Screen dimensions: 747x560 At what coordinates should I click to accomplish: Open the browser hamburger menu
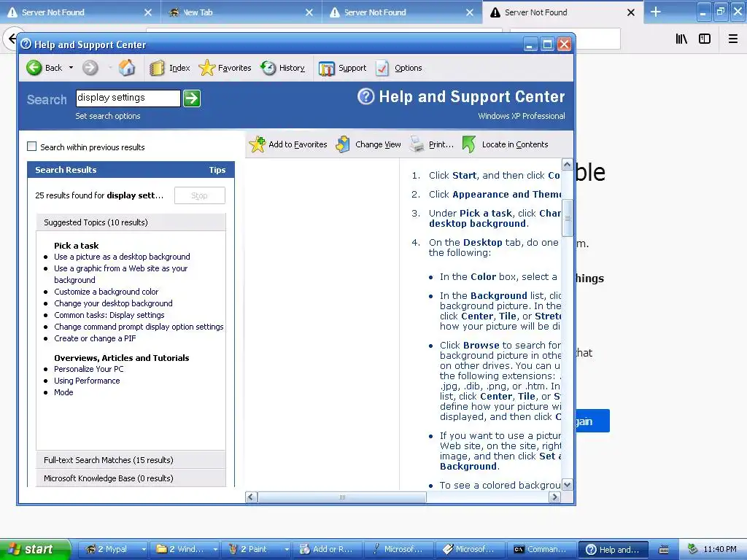(733, 39)
